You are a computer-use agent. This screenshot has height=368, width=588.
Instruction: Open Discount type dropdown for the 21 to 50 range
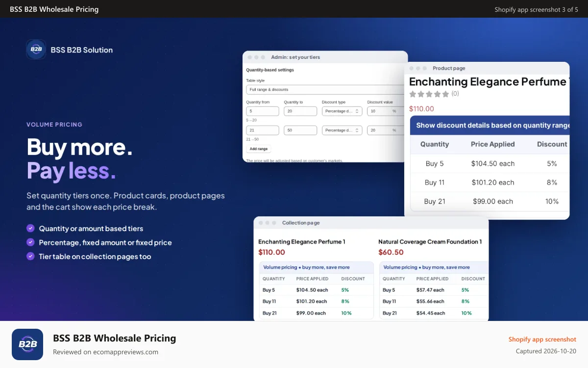342,131
